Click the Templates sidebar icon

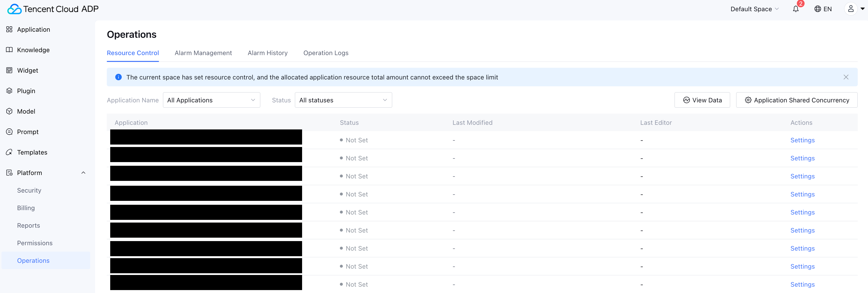pyautogui.click(x=9, y=152)
